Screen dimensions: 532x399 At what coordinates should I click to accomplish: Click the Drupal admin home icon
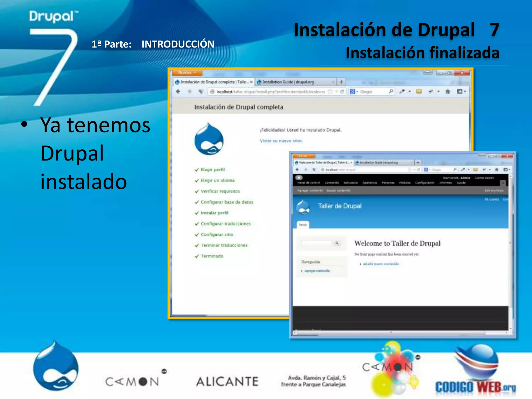[x=299, y=178]
